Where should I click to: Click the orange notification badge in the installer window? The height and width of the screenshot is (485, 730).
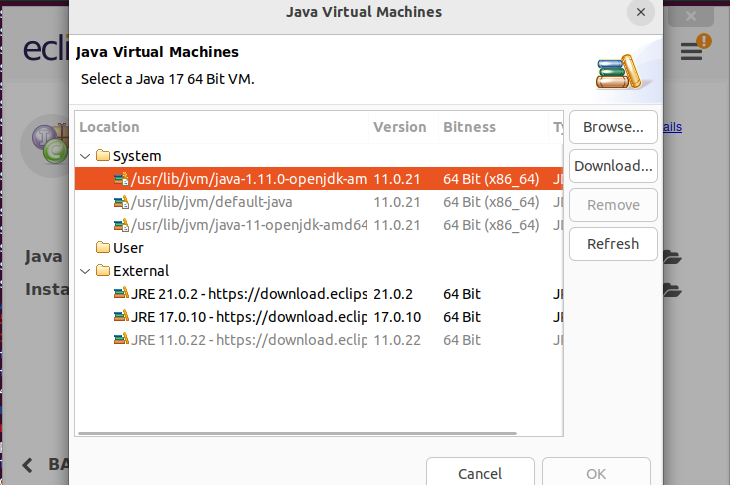click(704, 41)
